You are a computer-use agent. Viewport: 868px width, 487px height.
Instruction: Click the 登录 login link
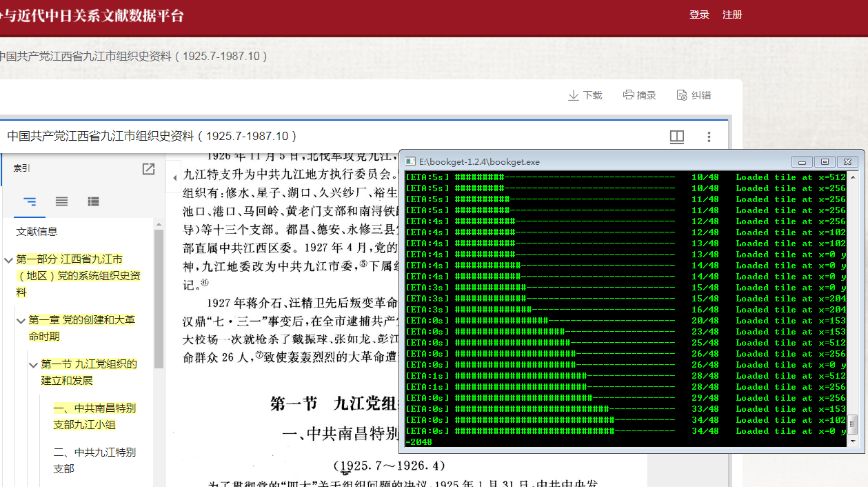[699, 14]
